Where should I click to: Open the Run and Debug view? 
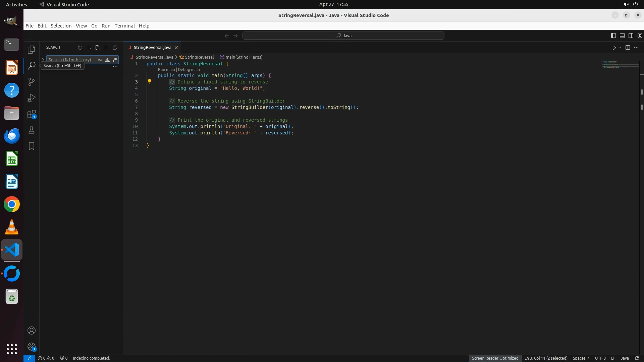(31, 98)
